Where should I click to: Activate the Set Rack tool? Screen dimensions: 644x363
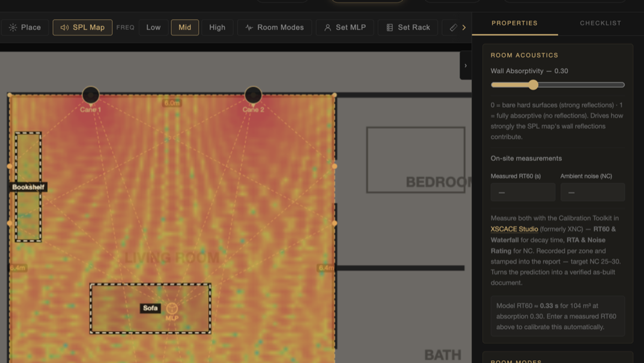pyautogui.click(x=408, y=27)
